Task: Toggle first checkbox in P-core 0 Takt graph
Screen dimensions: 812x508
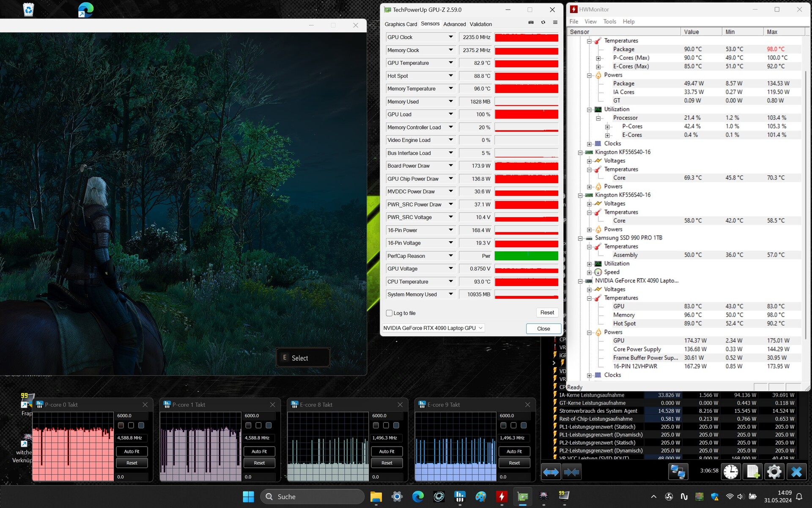Action: 121,425
